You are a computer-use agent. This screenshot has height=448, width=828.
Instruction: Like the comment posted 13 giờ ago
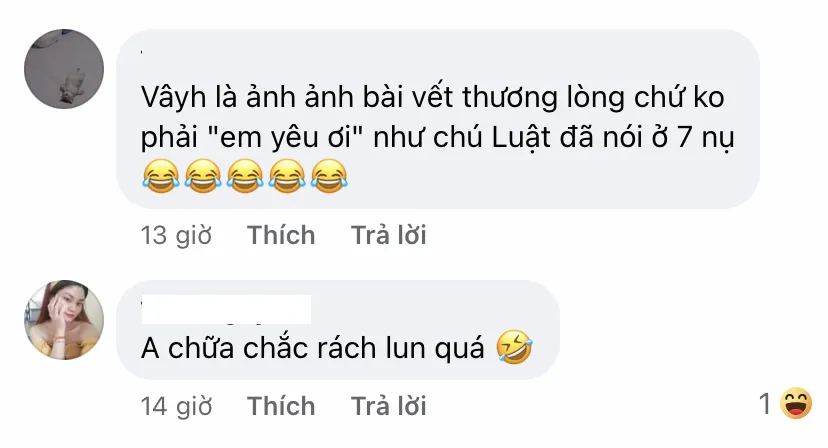click(x=281, y=235)
